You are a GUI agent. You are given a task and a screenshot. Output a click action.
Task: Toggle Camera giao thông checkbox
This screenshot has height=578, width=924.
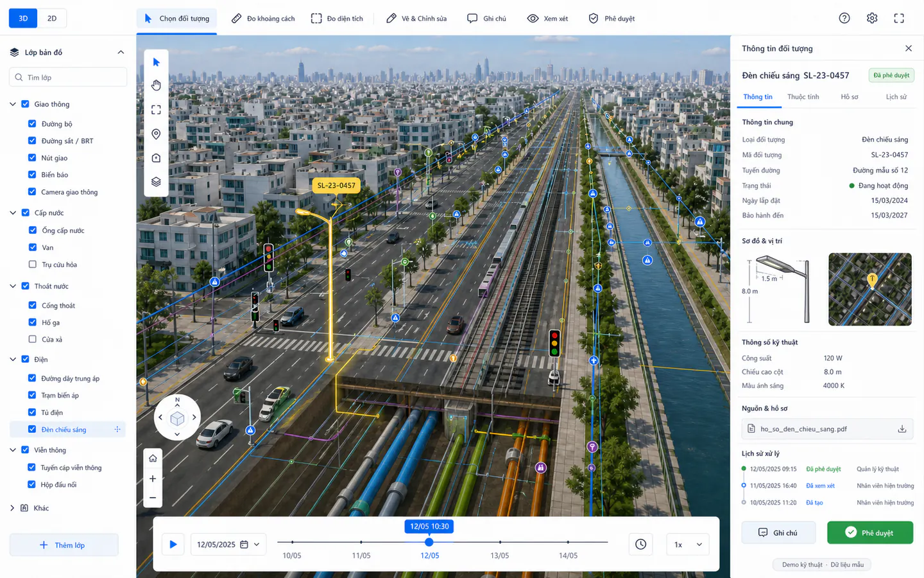[32, 191]
